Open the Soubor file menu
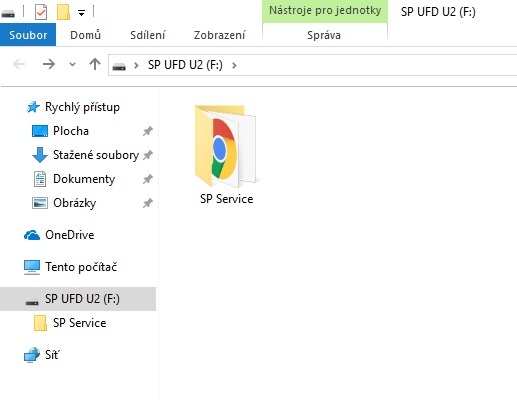 point(28,35)
